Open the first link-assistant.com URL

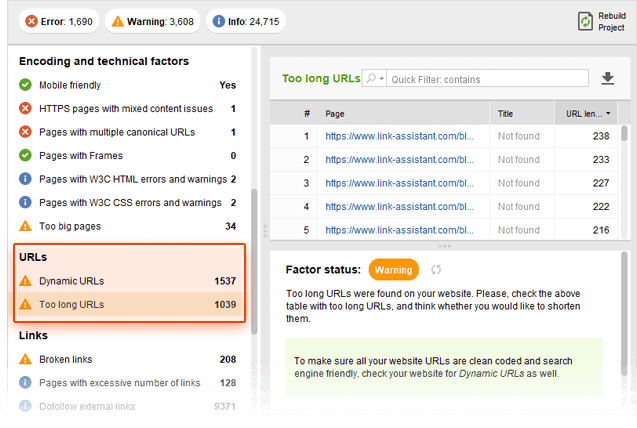399,136
